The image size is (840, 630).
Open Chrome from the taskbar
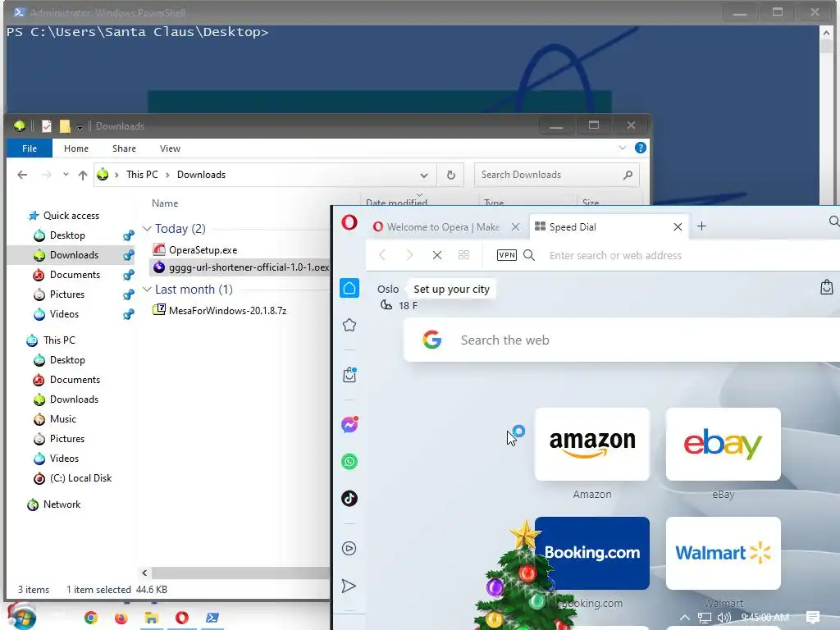(x=91, y=618)
